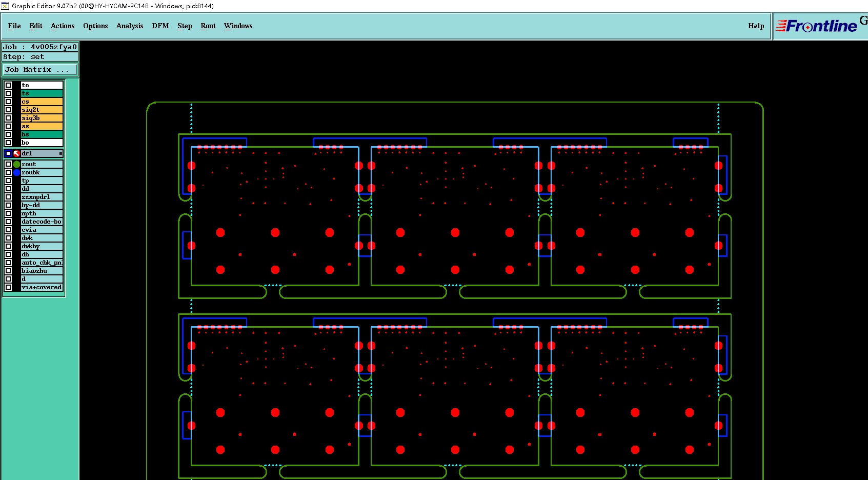Select the layer named tp
Image resolution: width=868 pixels, height=480 pixels.
click(42, 181)
